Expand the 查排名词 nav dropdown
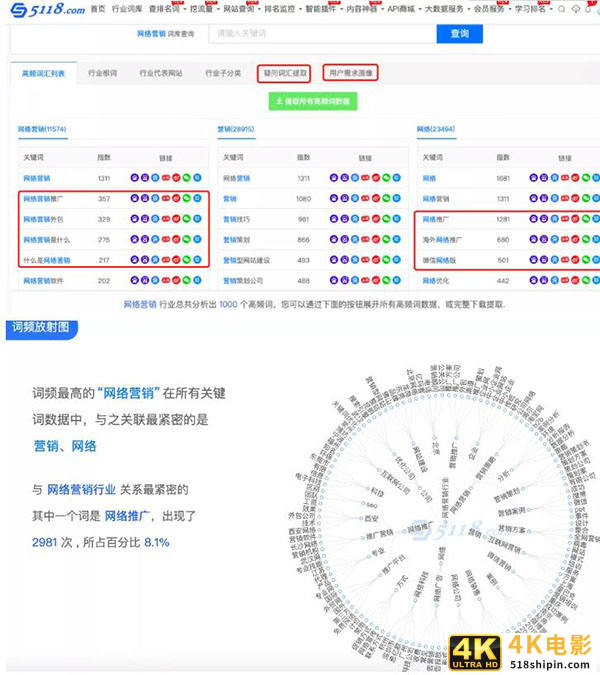The image size is (600, 675). (x=167, y=9)
